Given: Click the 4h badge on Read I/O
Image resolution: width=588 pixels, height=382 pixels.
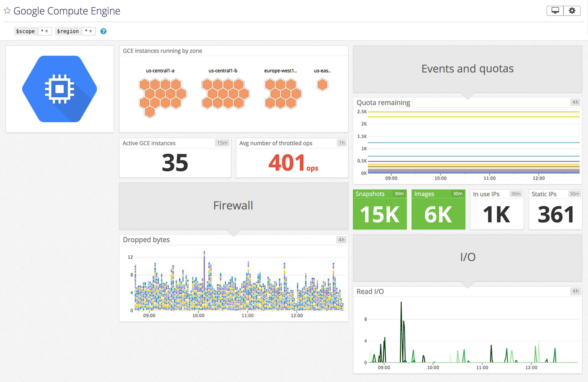Looking at the screenshot, I should (x=575, y=291).
